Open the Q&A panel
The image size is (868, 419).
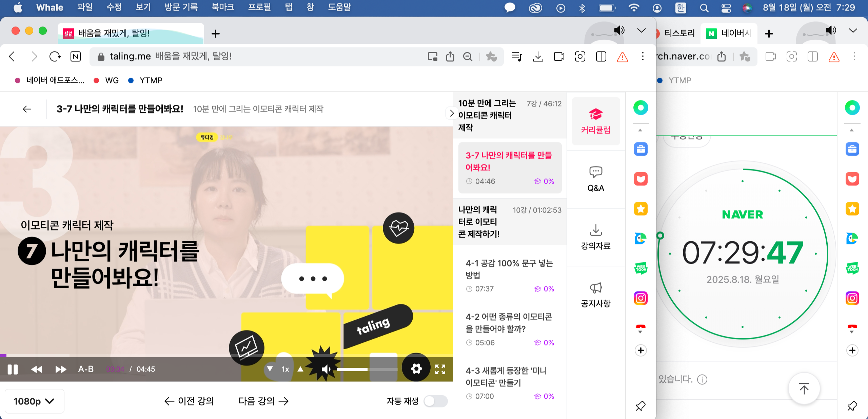click(595, 179)
